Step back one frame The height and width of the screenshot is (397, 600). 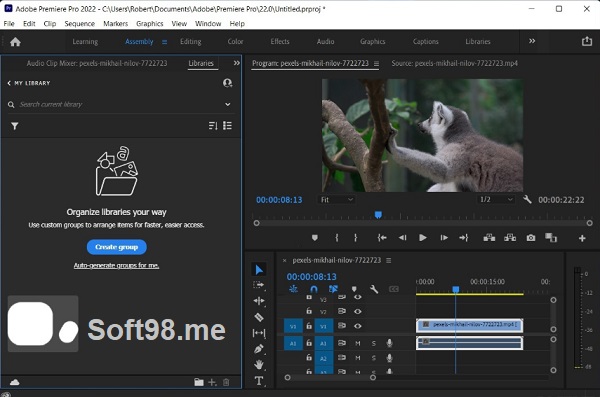click(402, 238)
